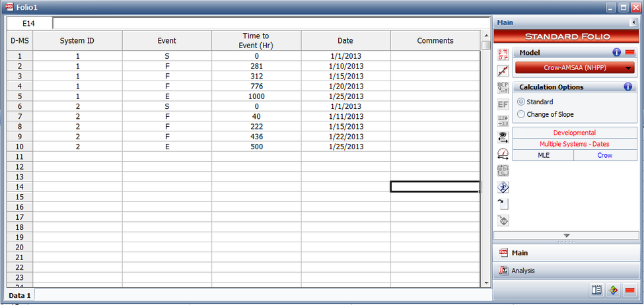The width and height of the screenshot is (644, 305).
Task: Click the blue Crow setting link
Action: point(605,155)
